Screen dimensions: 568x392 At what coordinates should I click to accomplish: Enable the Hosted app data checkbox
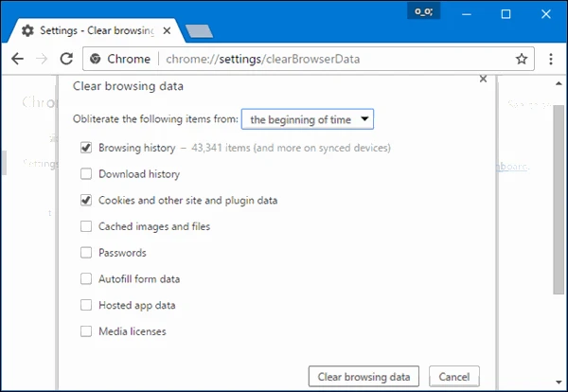(x=86, y=305)
